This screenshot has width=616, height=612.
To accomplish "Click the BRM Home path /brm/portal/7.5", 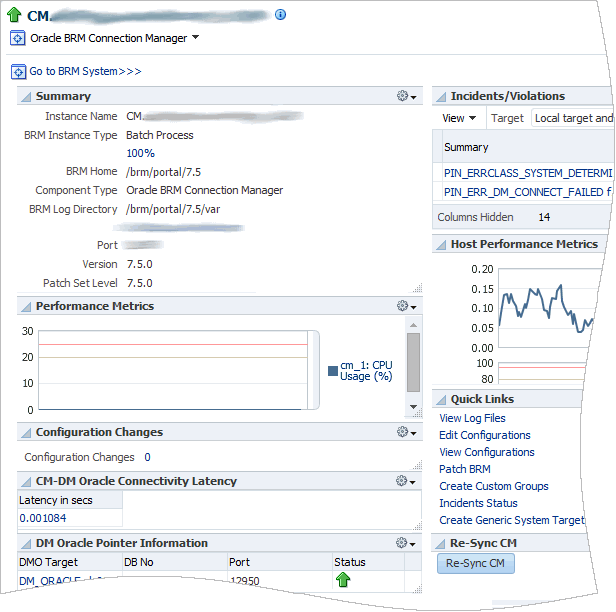I will pyautogui.click(x=163, y=172).
